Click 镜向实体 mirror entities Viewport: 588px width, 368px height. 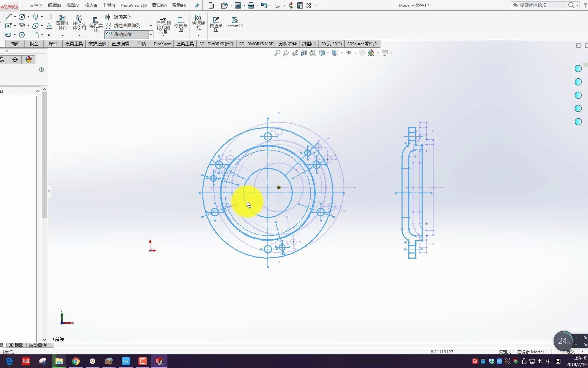click(x=119, y=17)
